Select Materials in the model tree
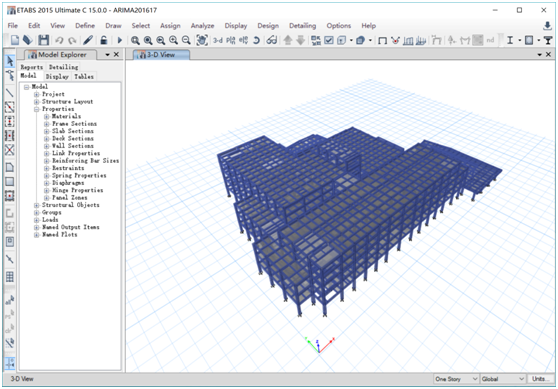 point(66,116)
